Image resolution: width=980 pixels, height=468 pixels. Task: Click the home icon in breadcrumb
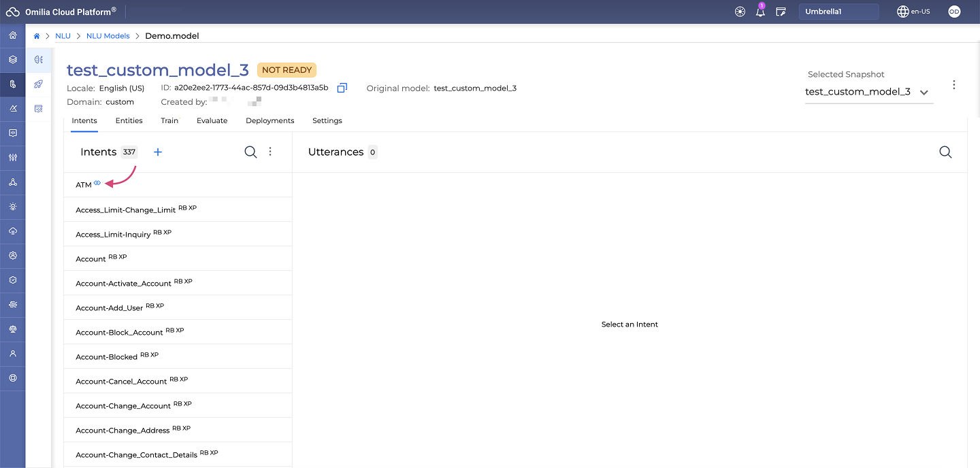click(x=37, y=36)
